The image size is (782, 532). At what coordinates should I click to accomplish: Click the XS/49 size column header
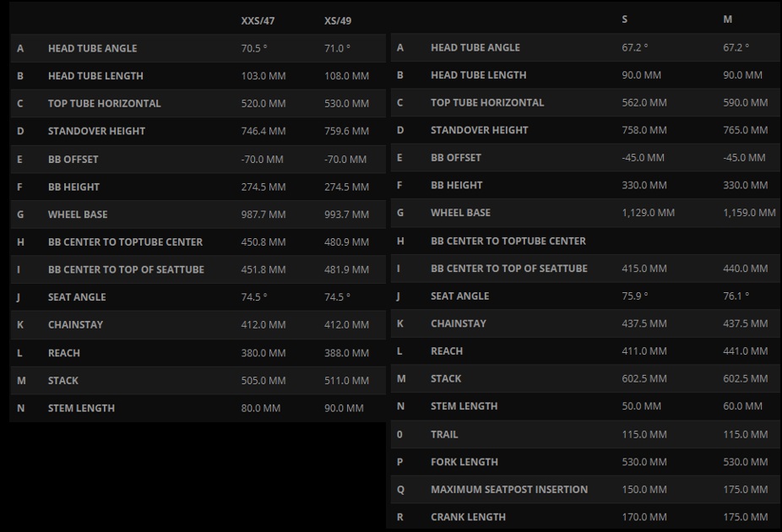click(x=338, y=21)
